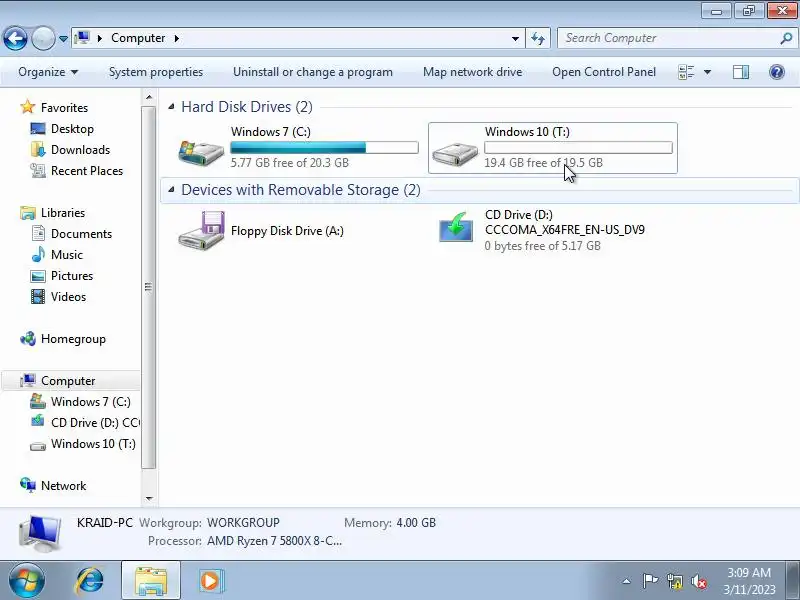Click "0 bytes free of 5.17 GB" text
Image resolution: width=800 pixels, height=600 pixels.
pos(542,246)
